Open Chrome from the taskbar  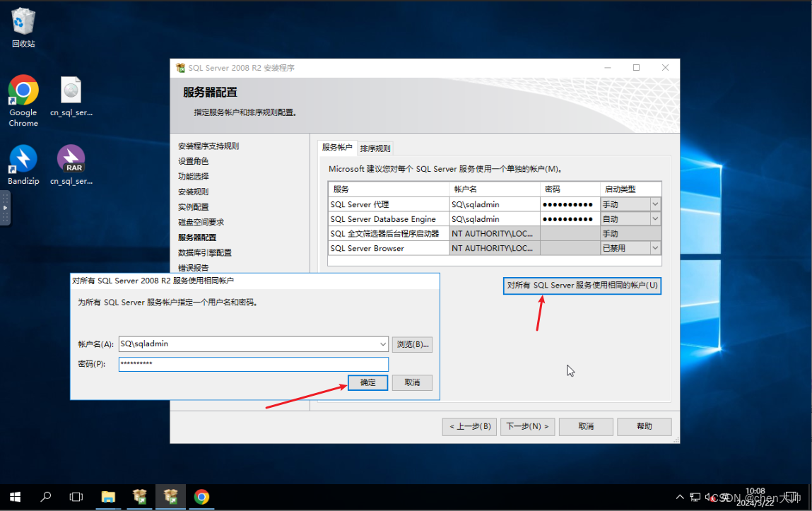[x=201, y=497]
